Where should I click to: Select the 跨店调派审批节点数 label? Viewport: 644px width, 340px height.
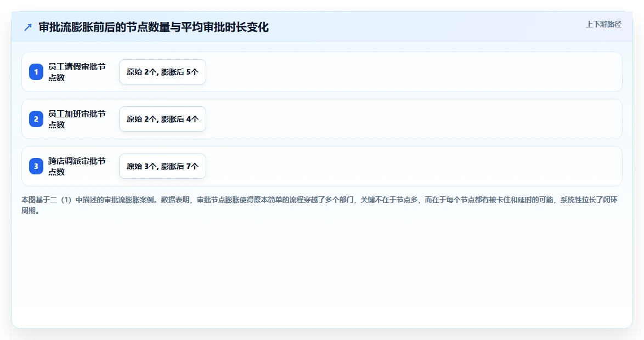click(77, 166)
